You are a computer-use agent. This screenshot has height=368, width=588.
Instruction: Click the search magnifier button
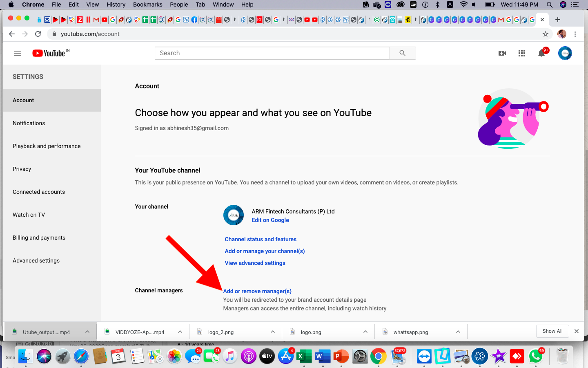(x=403, y=53)
